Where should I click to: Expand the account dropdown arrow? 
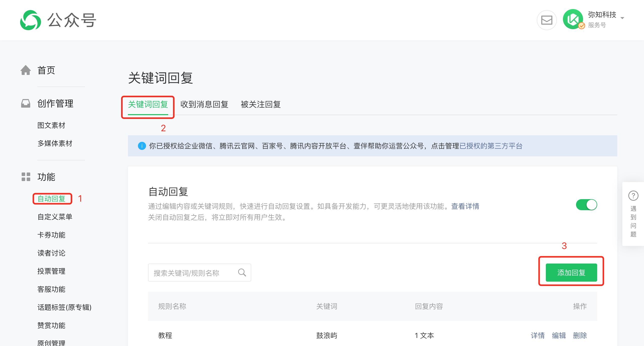click(x=622, y=18)
